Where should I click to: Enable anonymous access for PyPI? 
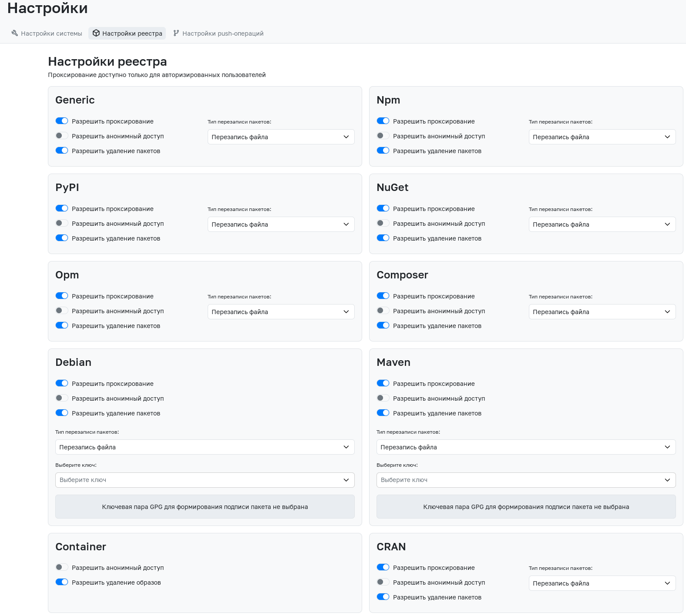click(x=62, y=223)
